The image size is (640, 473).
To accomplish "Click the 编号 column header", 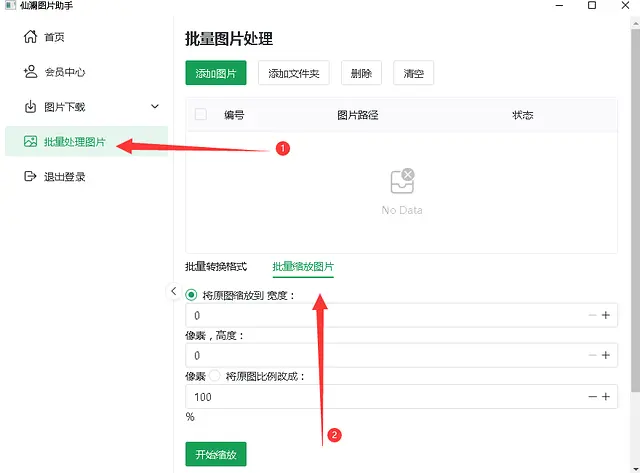I will coord(234,115).
